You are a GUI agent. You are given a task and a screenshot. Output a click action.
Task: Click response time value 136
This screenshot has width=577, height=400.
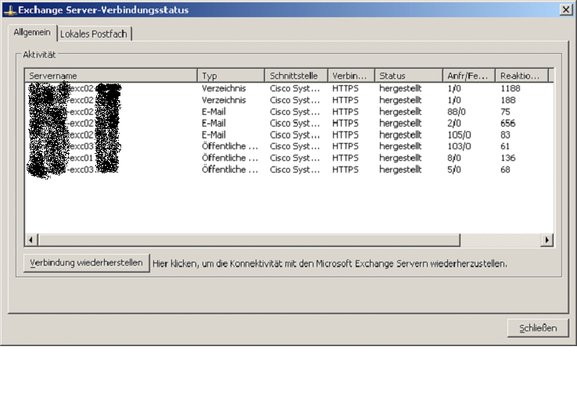508,158
